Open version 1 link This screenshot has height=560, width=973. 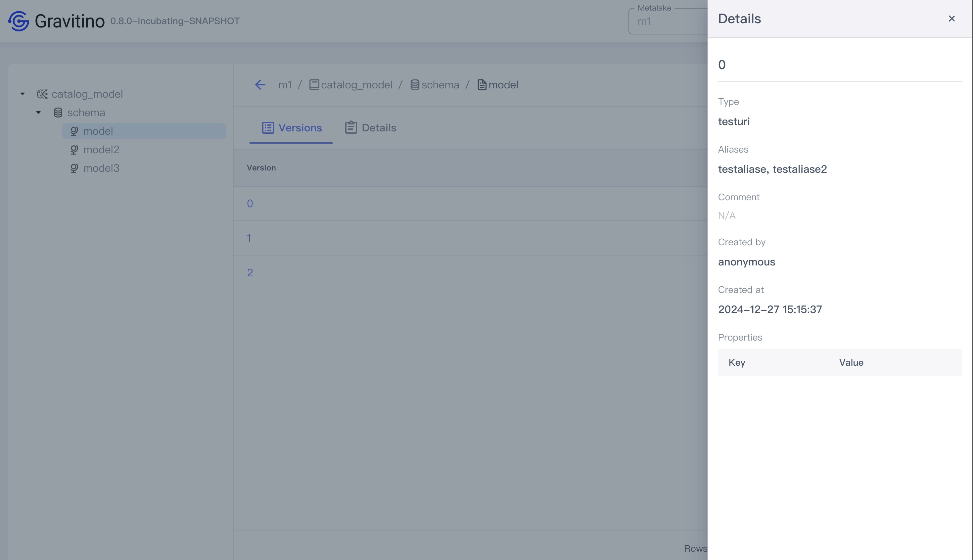tap(249, 238)
